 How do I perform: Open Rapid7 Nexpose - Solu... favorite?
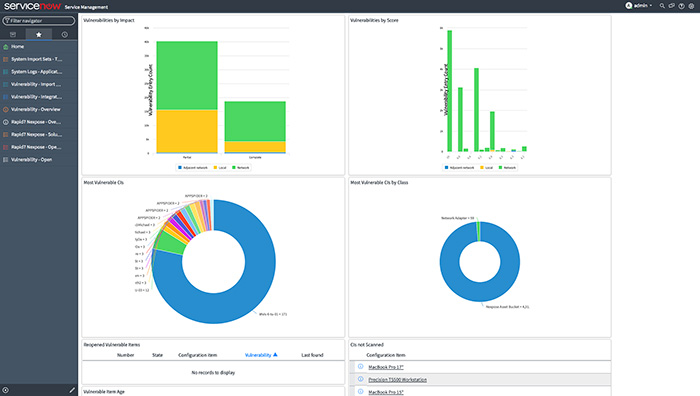(x=38, y=134)
